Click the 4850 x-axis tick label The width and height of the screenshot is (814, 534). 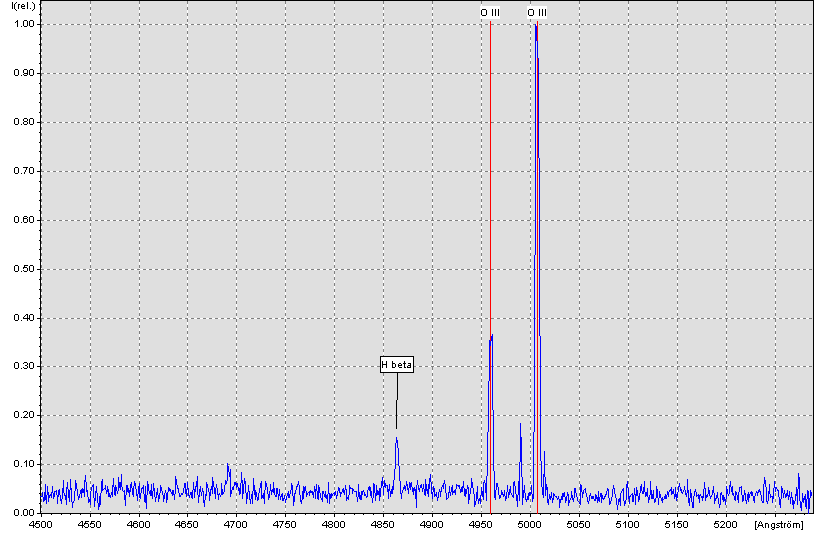tap(383, 523)
